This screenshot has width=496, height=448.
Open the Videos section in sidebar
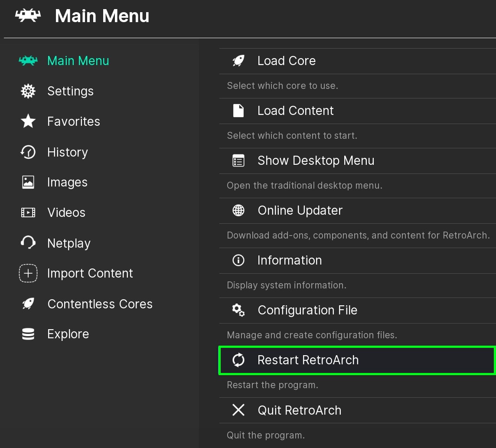[x=66, y=213]
